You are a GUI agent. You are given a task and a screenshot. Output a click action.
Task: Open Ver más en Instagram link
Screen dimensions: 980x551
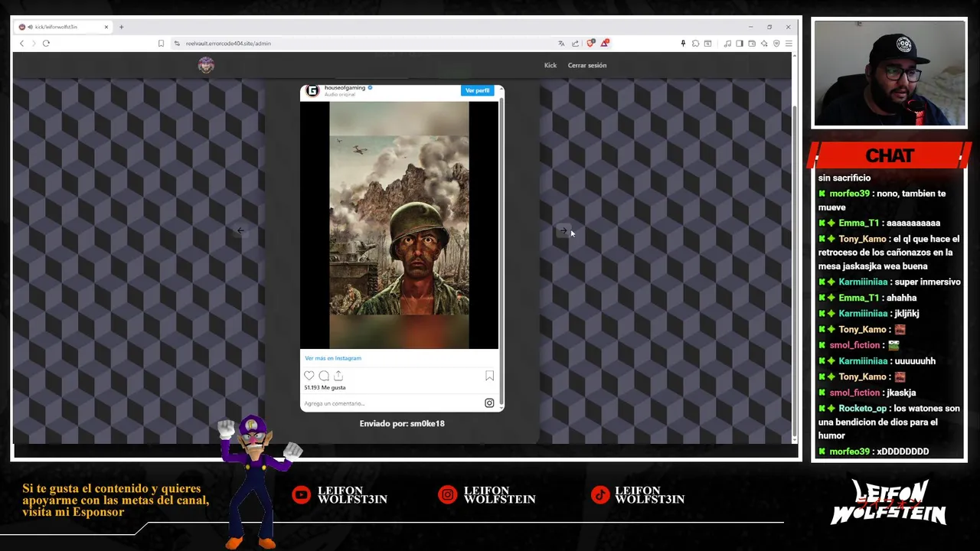click(333, 358)
